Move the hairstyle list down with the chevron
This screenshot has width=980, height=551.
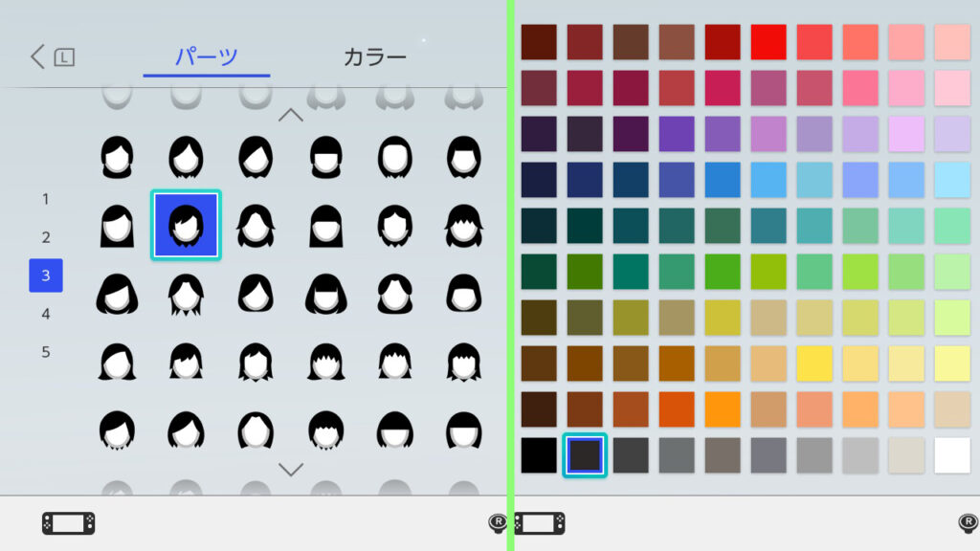click(291, 469)
